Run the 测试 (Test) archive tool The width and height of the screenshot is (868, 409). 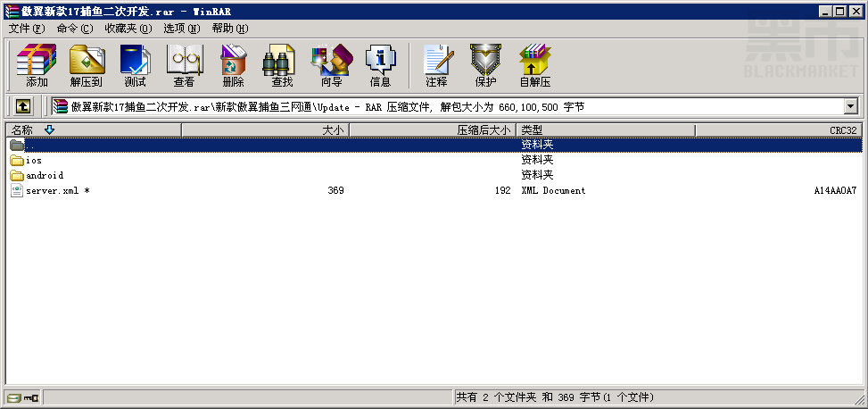[x=135, y=66]
